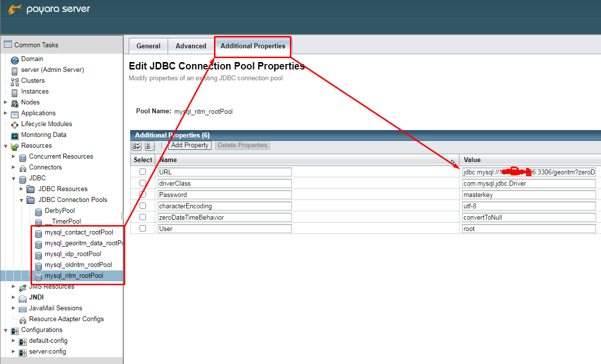The image size is (601, 364).
Task: Click the JavaMail Sessions envelope icon
Action: pos(23,308)
